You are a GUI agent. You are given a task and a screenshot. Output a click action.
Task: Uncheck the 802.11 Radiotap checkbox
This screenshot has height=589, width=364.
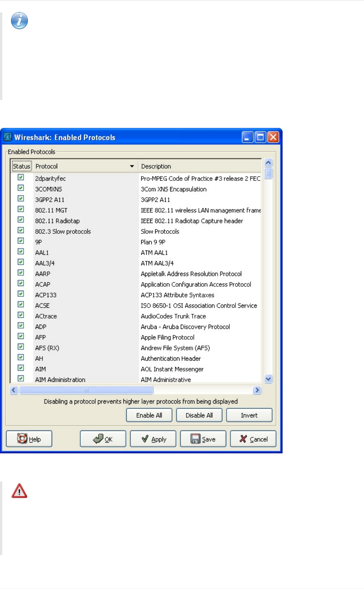tap(21, 220)
